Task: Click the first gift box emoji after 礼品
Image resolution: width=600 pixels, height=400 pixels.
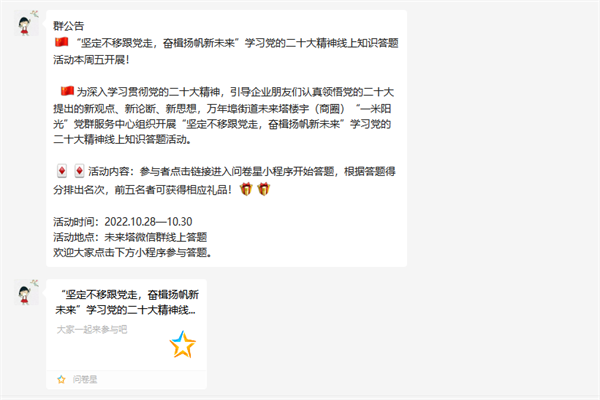Action: coord(246,189)
